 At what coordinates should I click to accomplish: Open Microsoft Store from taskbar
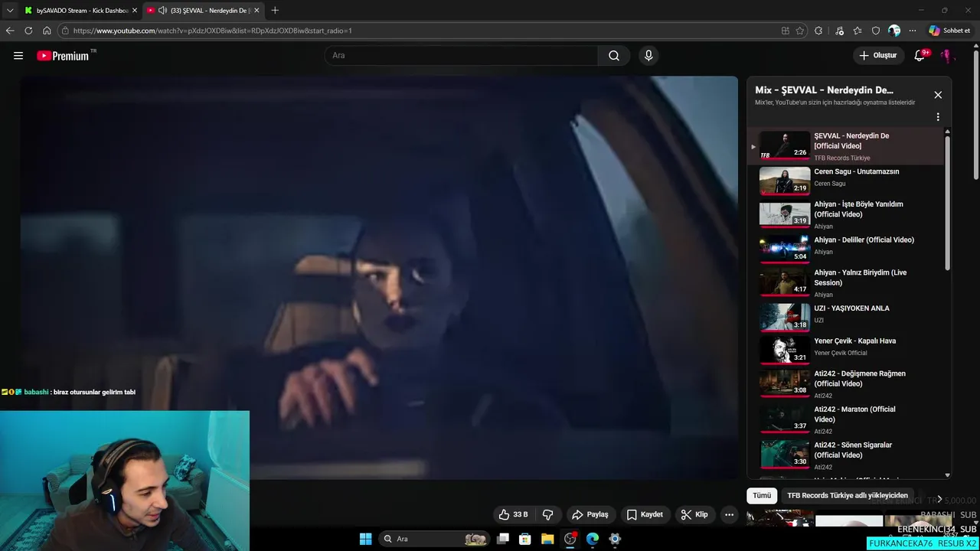click(x=525, y=539)
